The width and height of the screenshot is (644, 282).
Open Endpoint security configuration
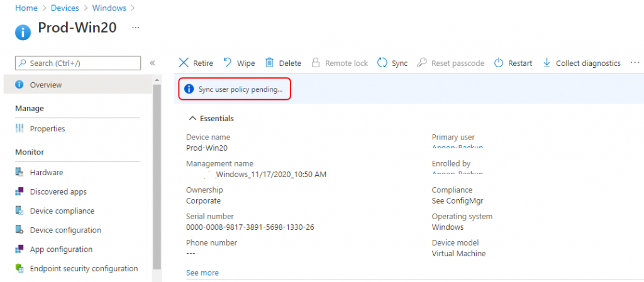coord(84,268)
